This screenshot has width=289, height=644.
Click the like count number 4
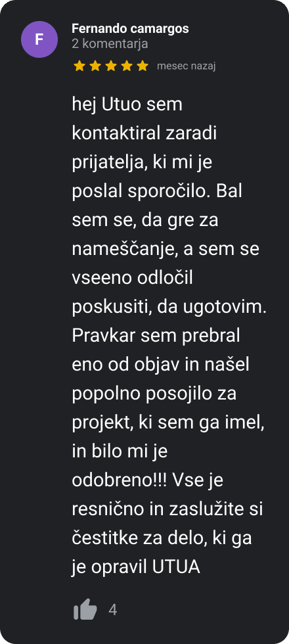[x=112, y=610]
